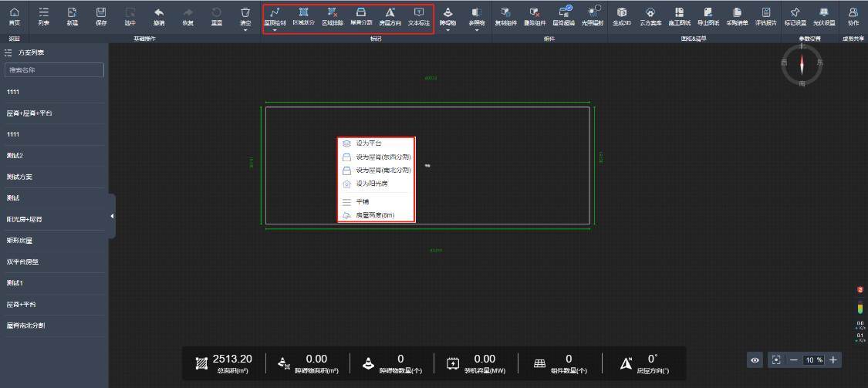Fit drawing to screen icon
Screen dimensions: 868x388
(777, 359)
